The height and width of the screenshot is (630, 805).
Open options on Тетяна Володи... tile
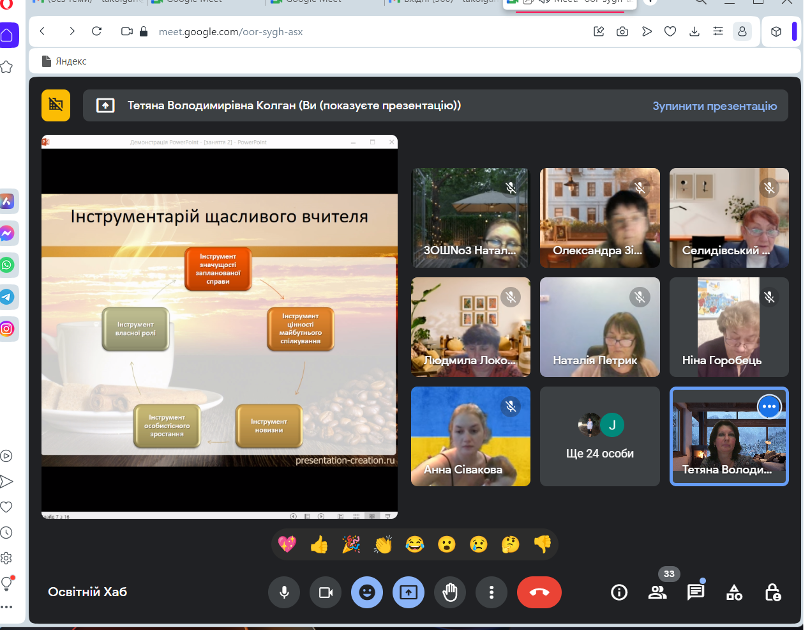[769, 407]
